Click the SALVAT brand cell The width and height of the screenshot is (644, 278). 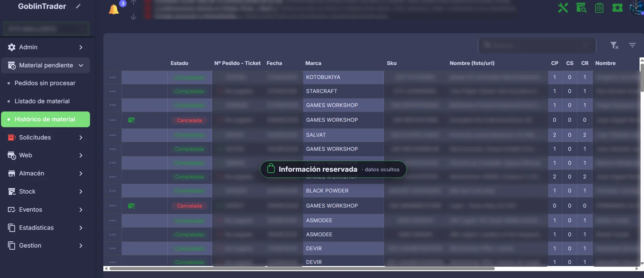(x=343, y=135)
